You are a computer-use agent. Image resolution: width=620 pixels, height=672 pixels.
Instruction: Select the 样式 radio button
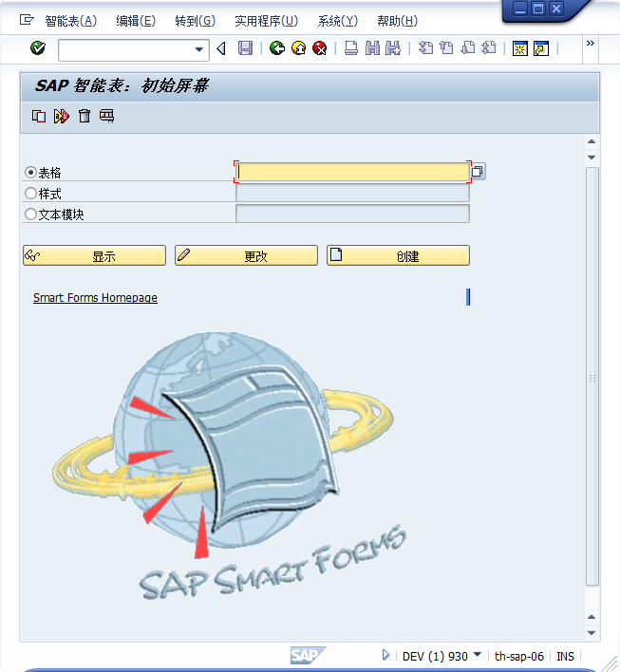coord(30,194)
